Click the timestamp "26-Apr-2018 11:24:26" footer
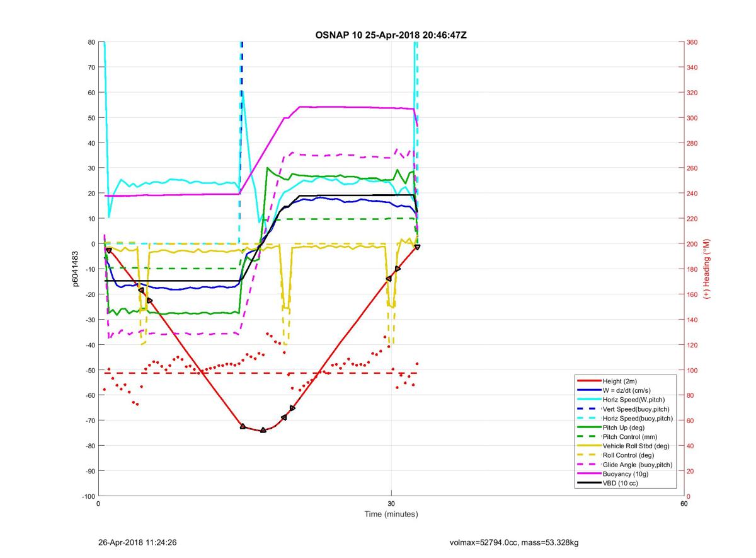Viewport: 756px width, 558px height. (x=137, y=542)
